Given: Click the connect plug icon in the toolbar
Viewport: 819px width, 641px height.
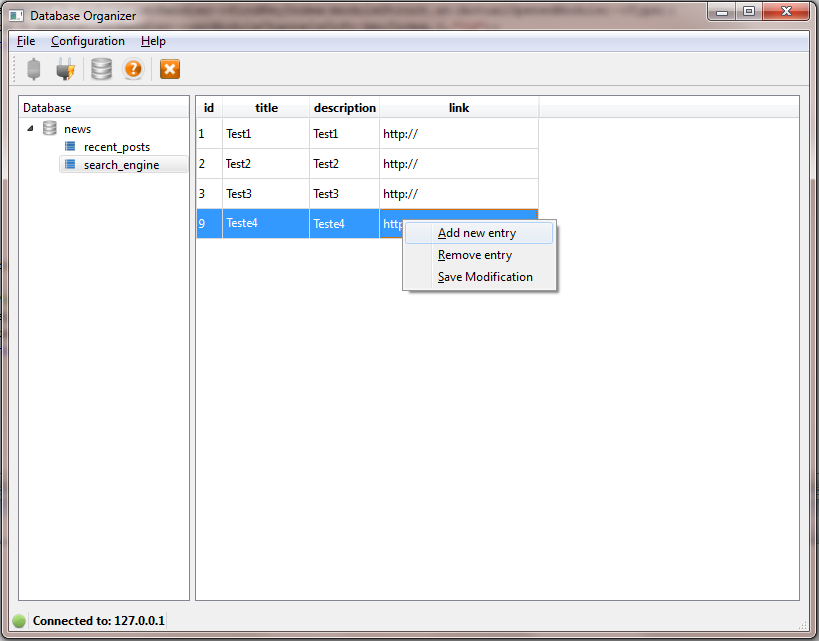Looking at the screenshot, I should (65, 69).
